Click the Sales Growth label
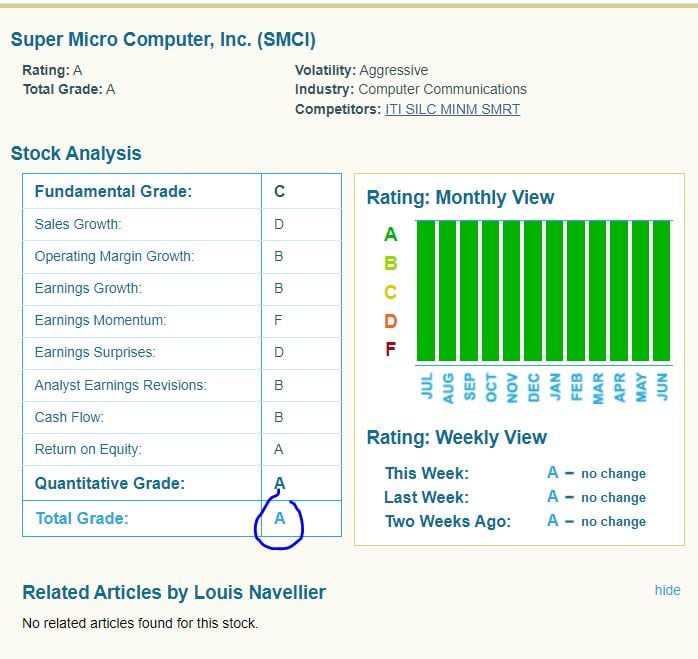The height and width of the screenshot is (659, 698). point(78,224)
